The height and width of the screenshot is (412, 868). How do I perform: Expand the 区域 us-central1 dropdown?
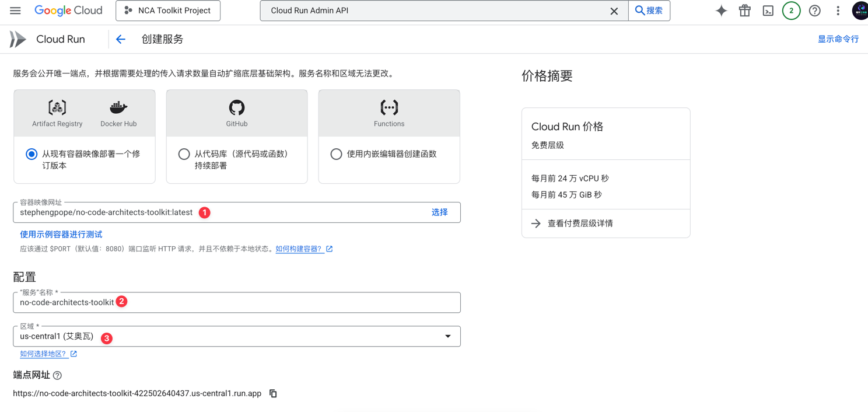(x=447, y=336)
